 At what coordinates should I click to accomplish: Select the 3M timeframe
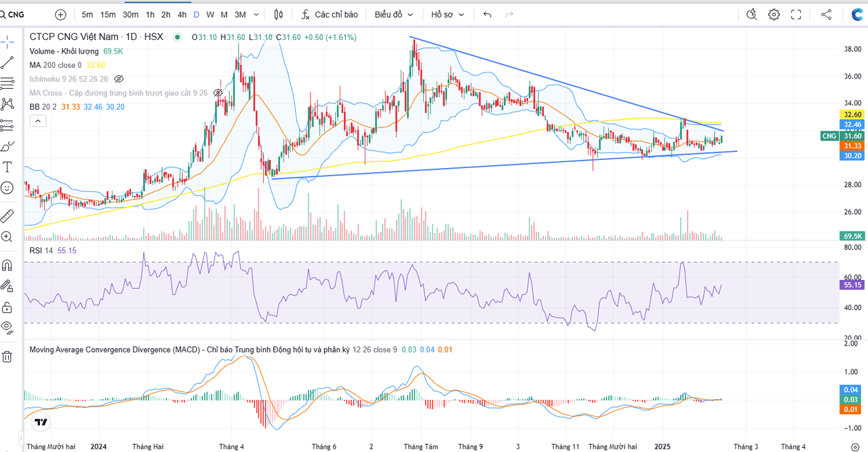[x=240, y=14]
